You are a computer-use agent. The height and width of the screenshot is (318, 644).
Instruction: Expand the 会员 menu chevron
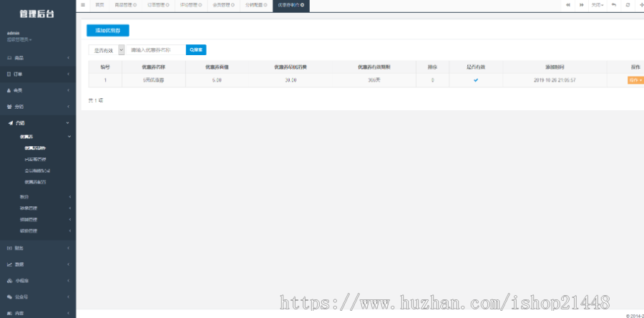pos(69,90)
